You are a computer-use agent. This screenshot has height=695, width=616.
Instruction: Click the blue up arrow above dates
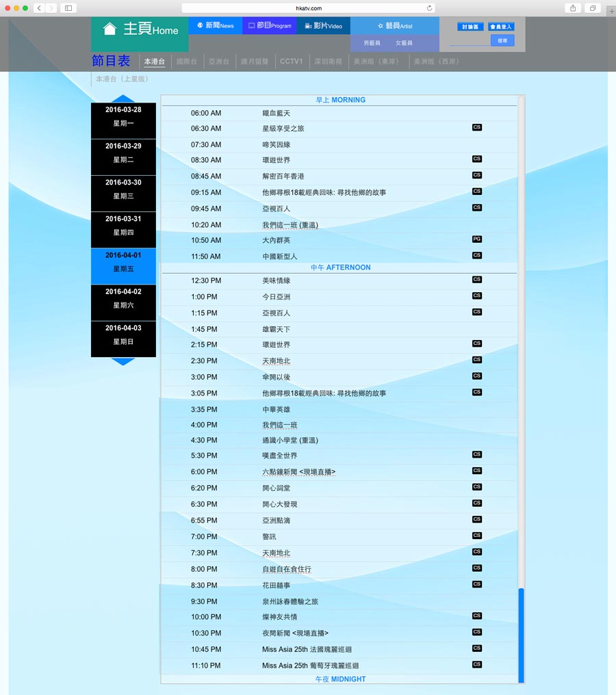[x=123, y=99]
